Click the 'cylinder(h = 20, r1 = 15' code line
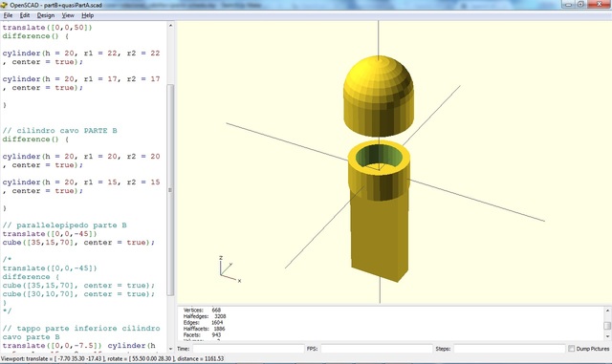Viewport: 612px width, 364px height. tap(81, 182)
